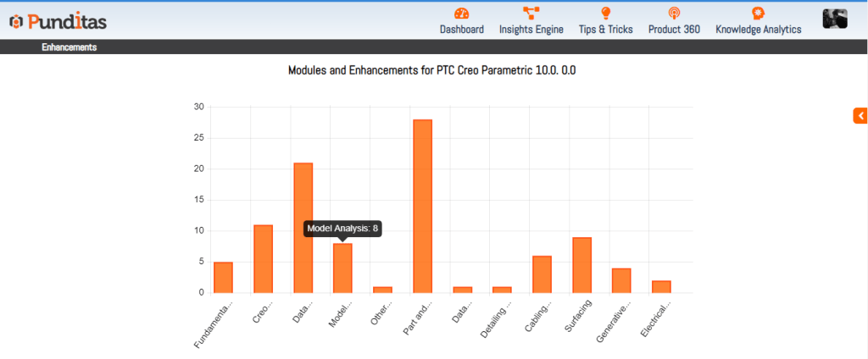868x359 pixels.
Task: Click the Tips & Tricks lightbulb icon
Action: click(x=605, y=13)
